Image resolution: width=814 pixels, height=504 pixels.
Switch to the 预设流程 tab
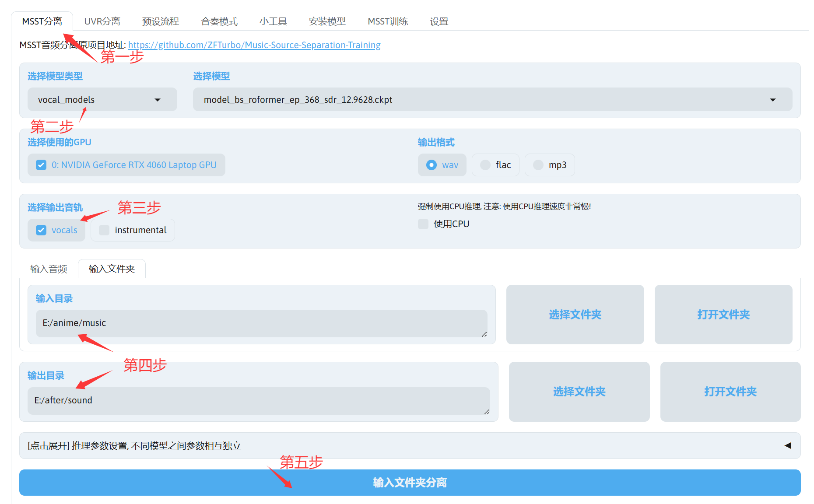tap(160, 21)
